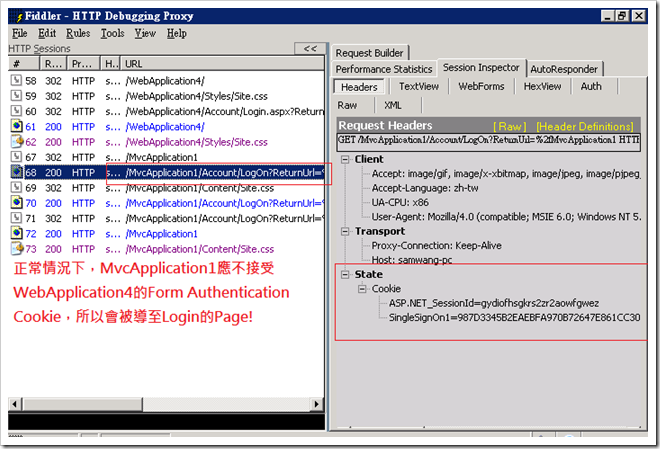The width and height of the screenshot is (660, 449).
Task: Switch to the TextView inspector tab
Action: pos(419,86)
